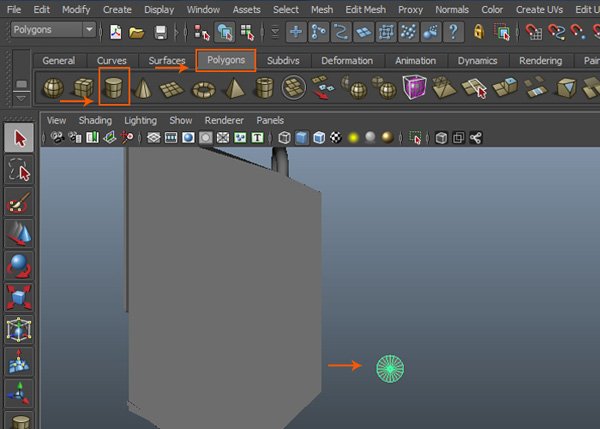
Task: Select by object type mode icon
Action: pyautogui.click(x=225, y=32)
